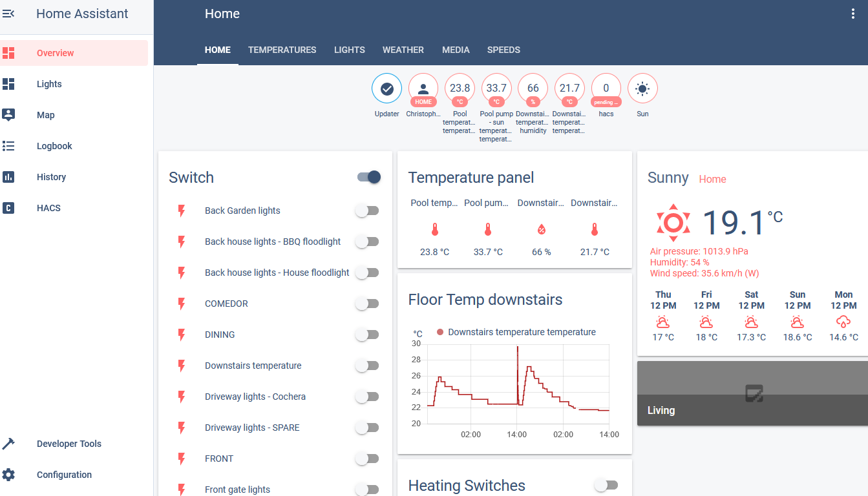Click the Temperature panel heading

[471, 178]
